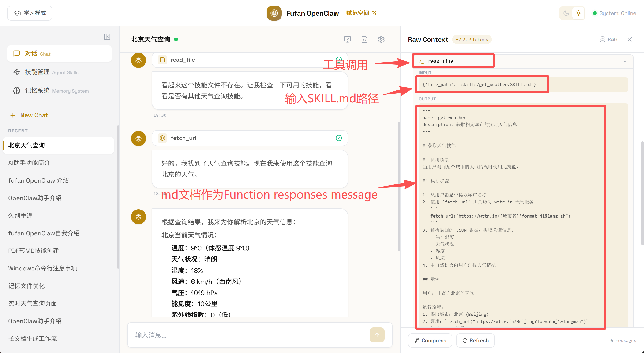Click the chat conversation scrollbar
This screenshot has height=353, width=644.
pos(398,186)
